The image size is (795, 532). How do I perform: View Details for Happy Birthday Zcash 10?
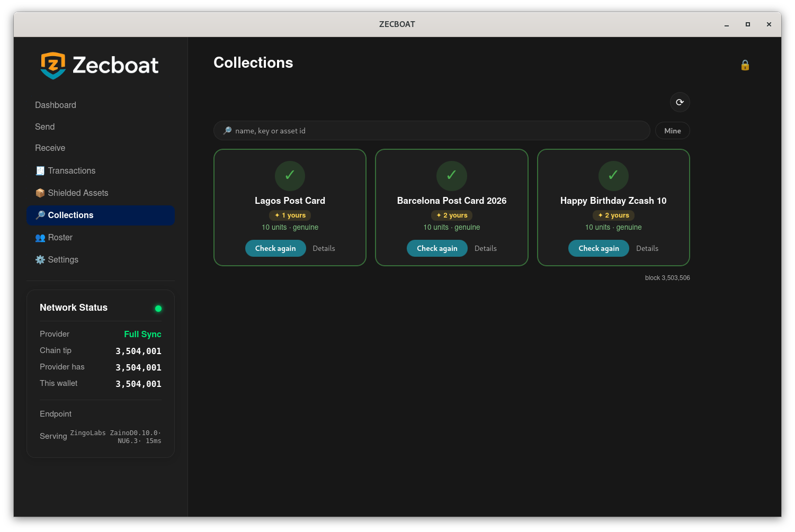pos(647,248)
